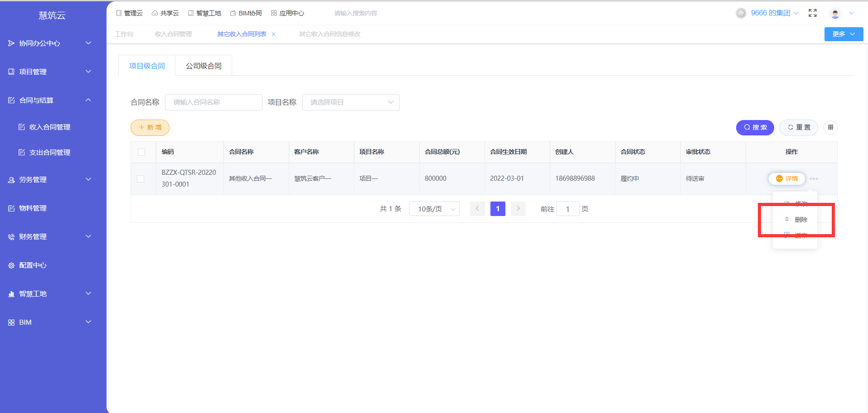This screenshot has width=868, height=413.
Task: Open the 共享云 cloud navigation item
Action: (x=165, y=13)
